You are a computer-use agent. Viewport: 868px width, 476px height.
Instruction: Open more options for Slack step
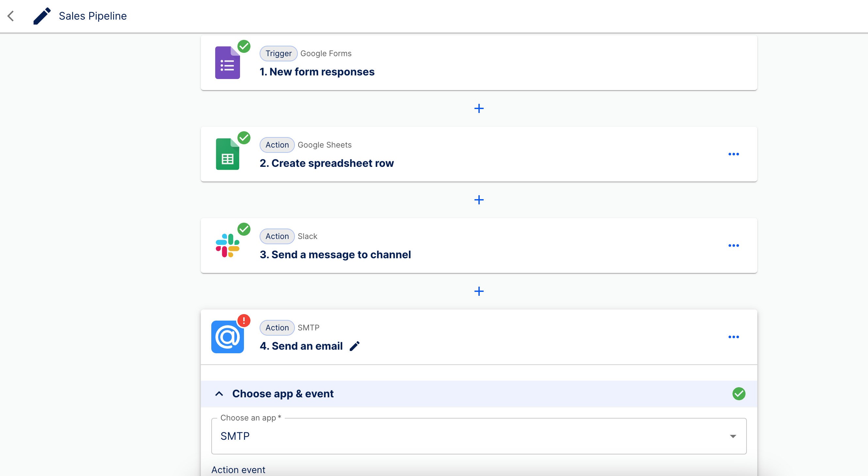click(733, 246)
